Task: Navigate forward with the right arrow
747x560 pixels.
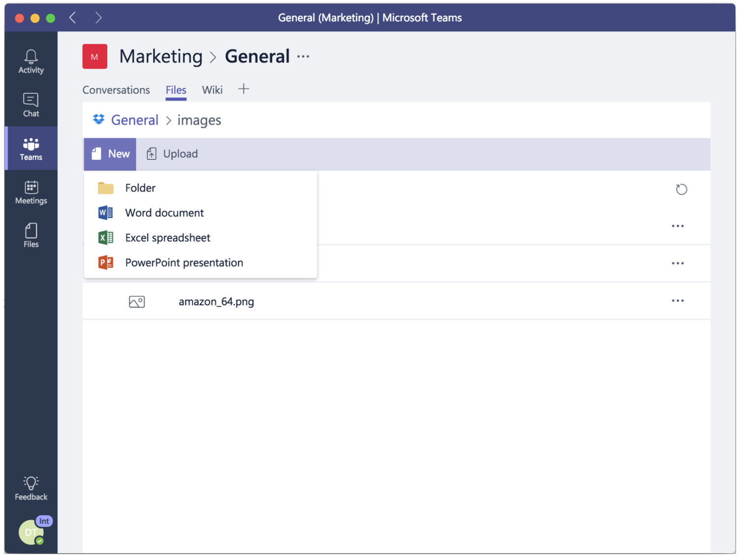Action: 98,18
